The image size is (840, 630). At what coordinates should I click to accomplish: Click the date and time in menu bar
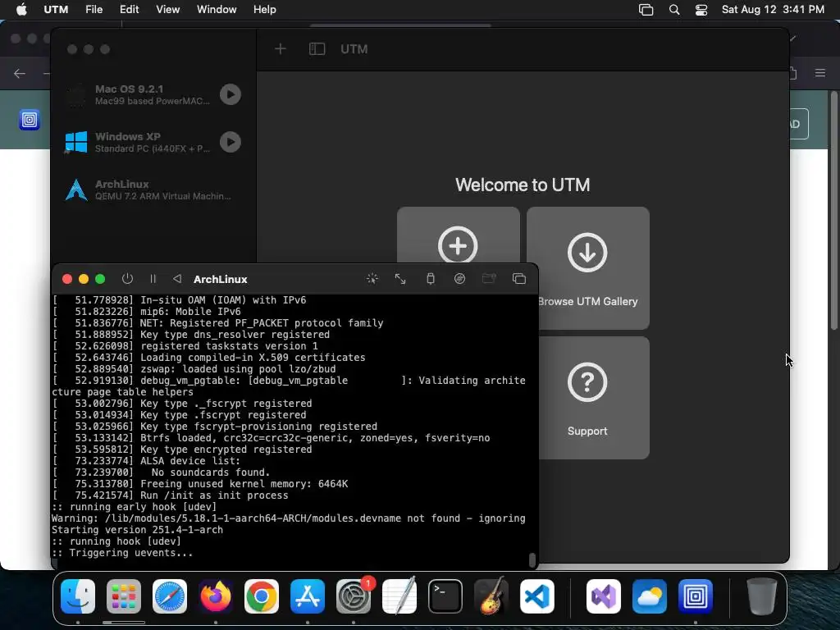coord(773,9)
